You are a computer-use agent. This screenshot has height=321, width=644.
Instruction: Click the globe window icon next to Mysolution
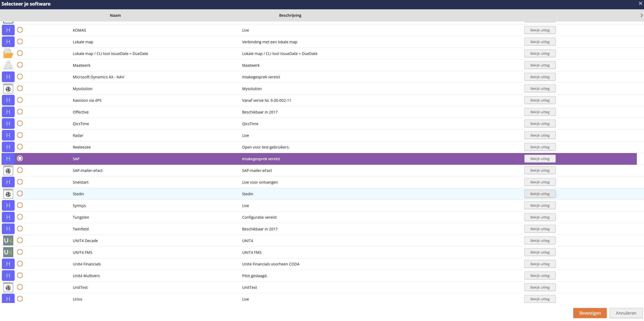coord(8,88)
